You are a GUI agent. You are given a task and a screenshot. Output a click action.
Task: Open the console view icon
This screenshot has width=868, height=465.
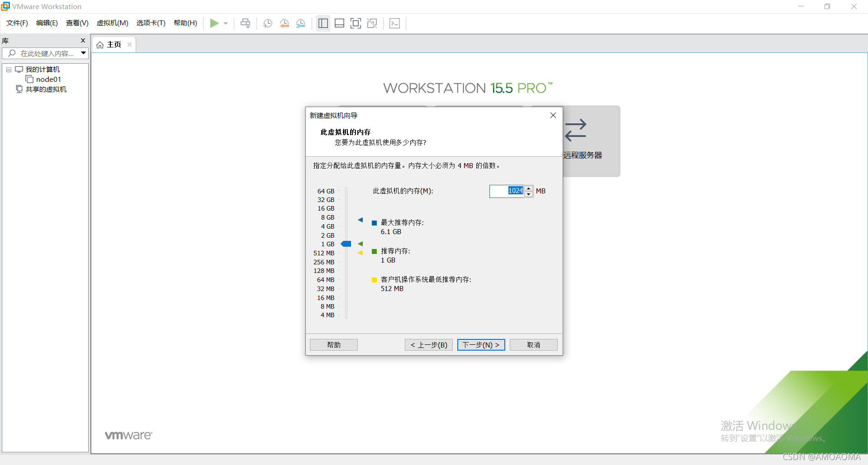[x=394, y=23]
